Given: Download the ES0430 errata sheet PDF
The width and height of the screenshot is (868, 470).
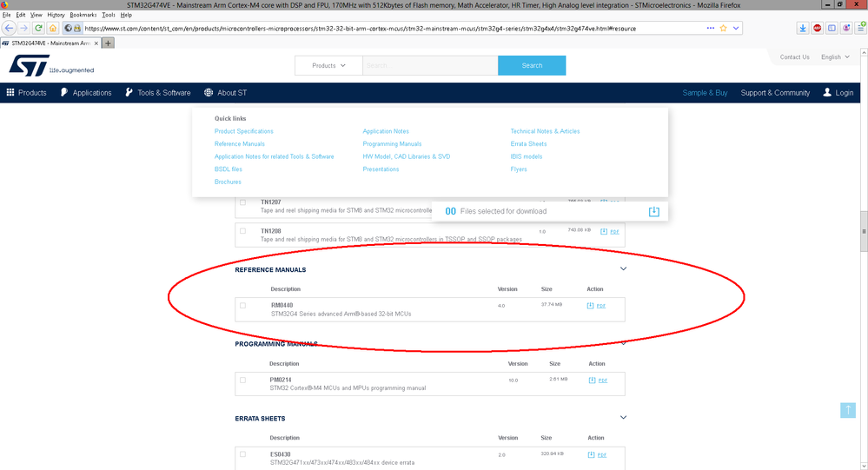Looking at the screenshot, I should coord(597,454).
